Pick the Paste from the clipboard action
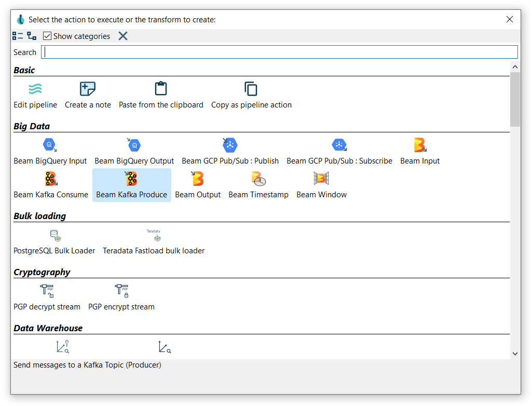Viewport: 532px width, 406px height. (161, 95)
